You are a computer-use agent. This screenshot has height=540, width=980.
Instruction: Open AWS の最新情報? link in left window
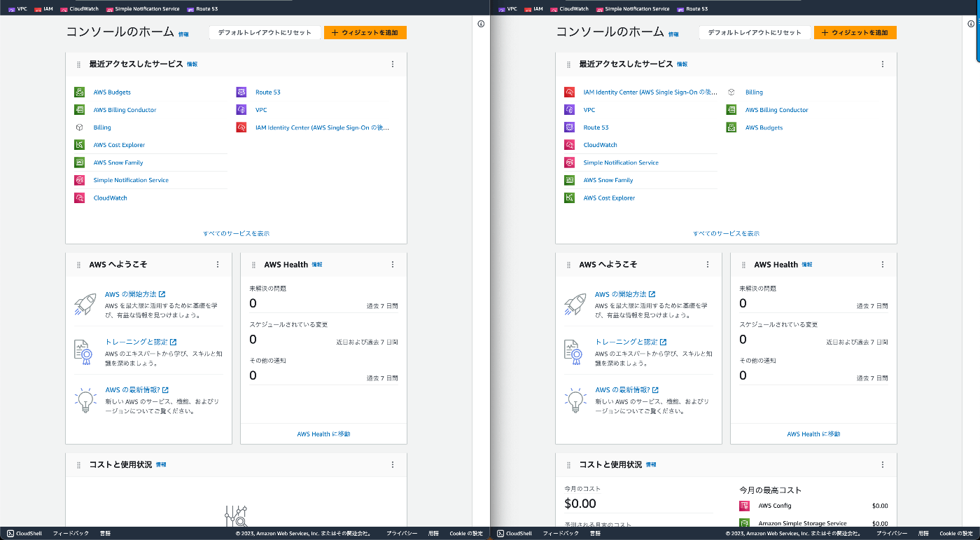pyautogui.click(x=137, y=389)
